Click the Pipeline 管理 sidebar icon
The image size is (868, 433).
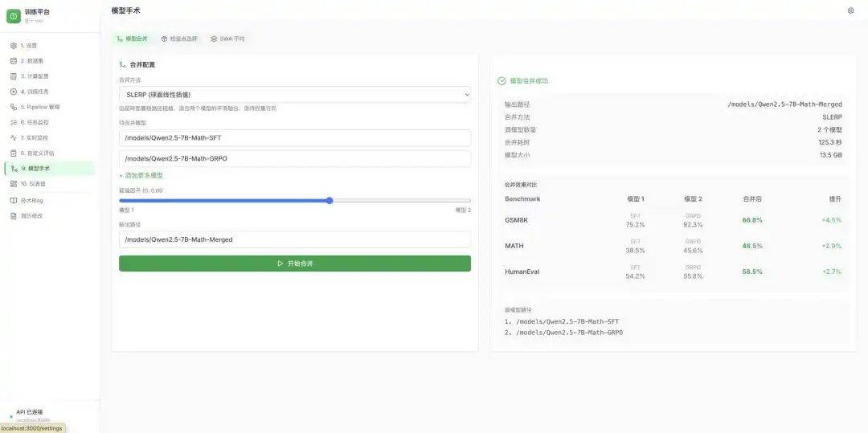coord(13,107)
